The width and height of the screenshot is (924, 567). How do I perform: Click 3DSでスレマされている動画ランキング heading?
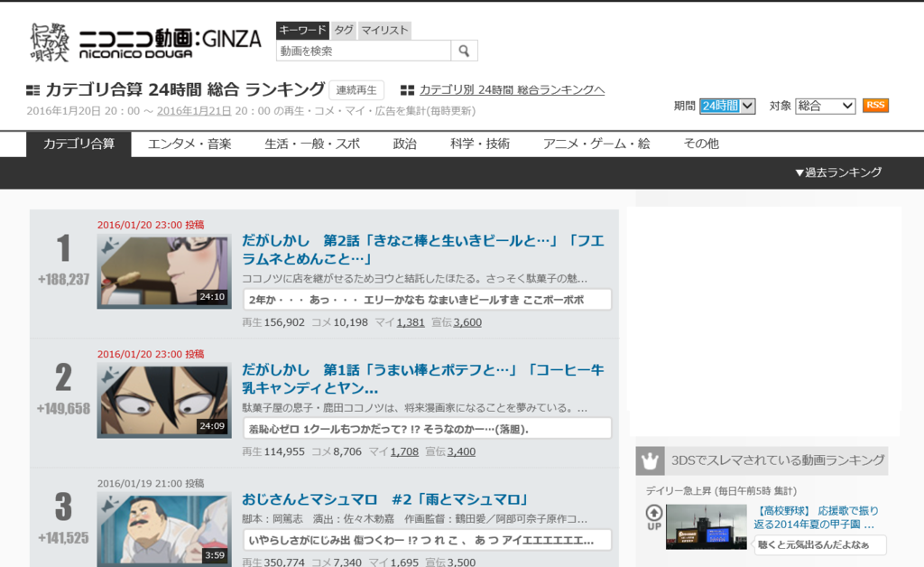[778, 460]
